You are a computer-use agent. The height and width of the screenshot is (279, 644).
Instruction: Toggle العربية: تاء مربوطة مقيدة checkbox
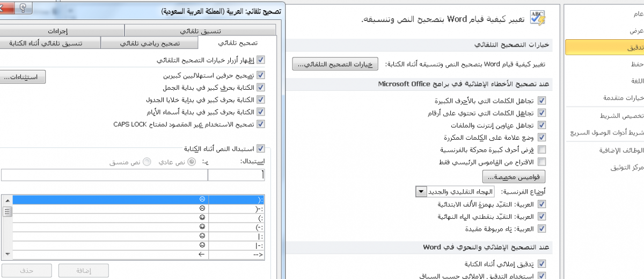click(x=541, y=229)
